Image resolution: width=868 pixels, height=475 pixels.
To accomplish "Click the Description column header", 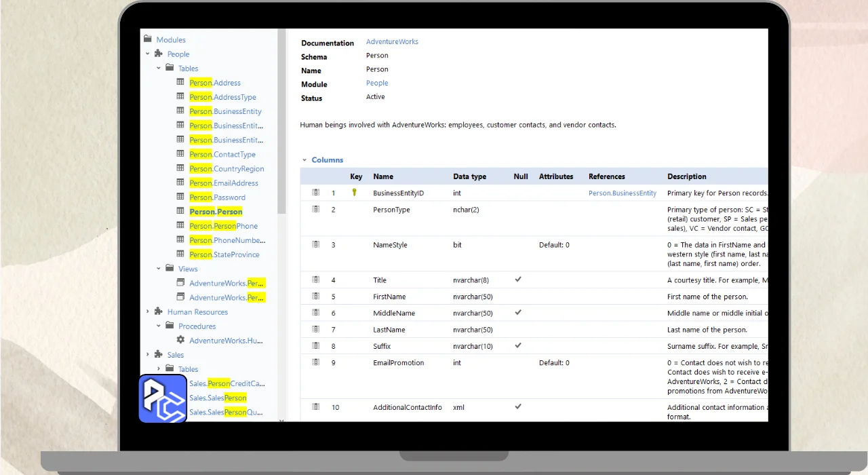I will coord(687,176).
